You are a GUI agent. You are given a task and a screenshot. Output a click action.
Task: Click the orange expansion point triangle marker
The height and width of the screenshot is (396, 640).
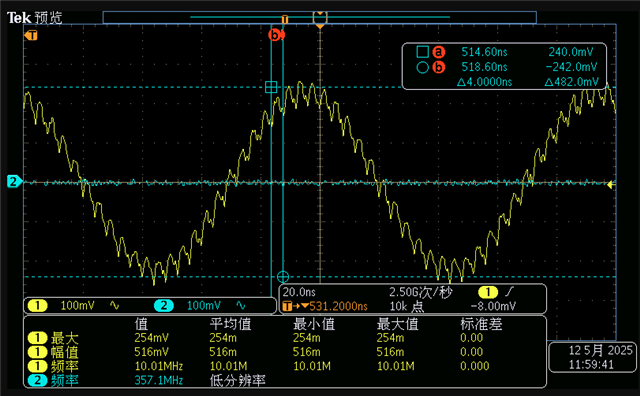320,26
